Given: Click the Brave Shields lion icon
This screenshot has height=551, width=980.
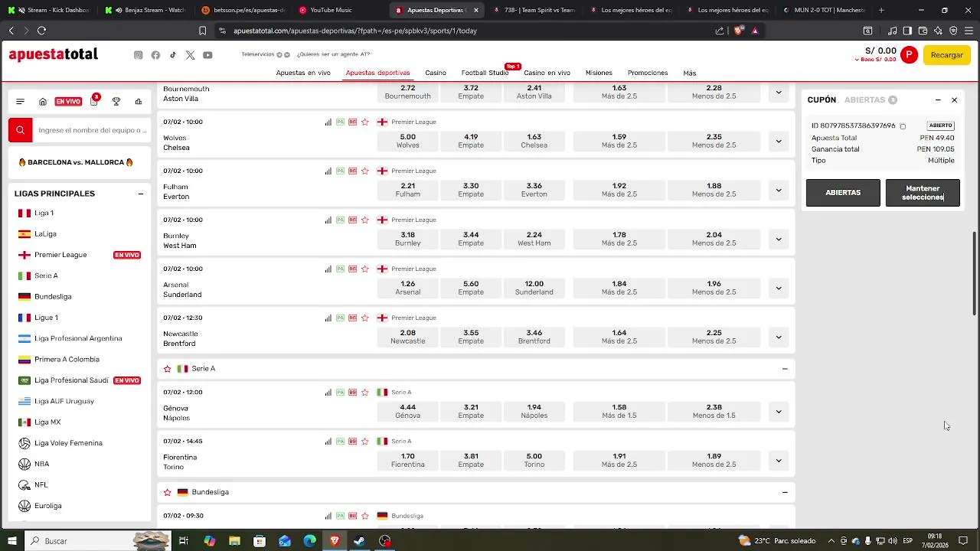Looking at the screenshot, I should 738,31.
